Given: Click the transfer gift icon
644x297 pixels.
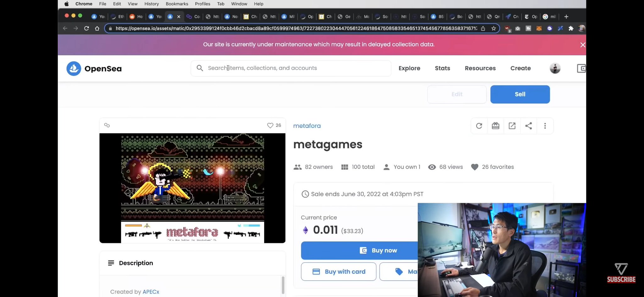Looking at the screenshot, I should (x=496, y=126).
